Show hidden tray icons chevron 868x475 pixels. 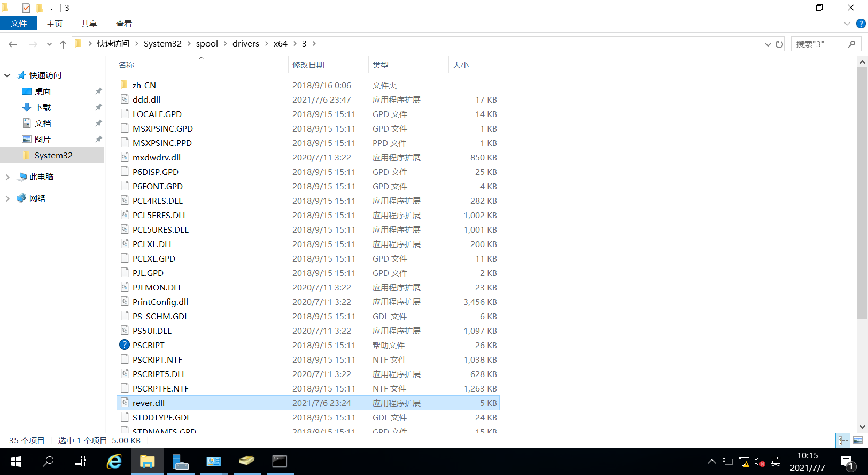tap(712, 462)
